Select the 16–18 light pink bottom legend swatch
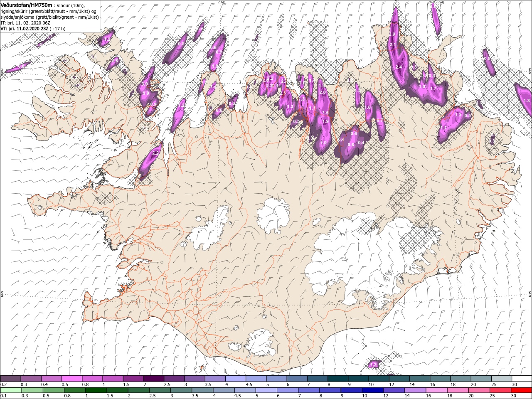The image size is (532, 399). click(436, 390)
